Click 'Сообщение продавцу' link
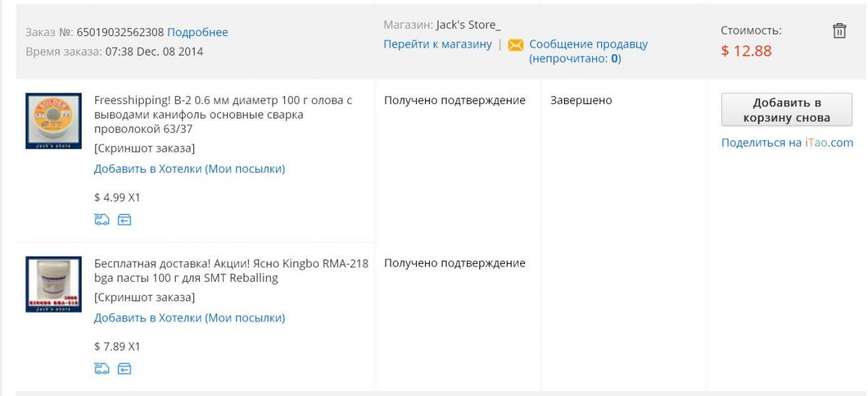The height and width of the screenshot is (396, 868). (x=588, y=44)
